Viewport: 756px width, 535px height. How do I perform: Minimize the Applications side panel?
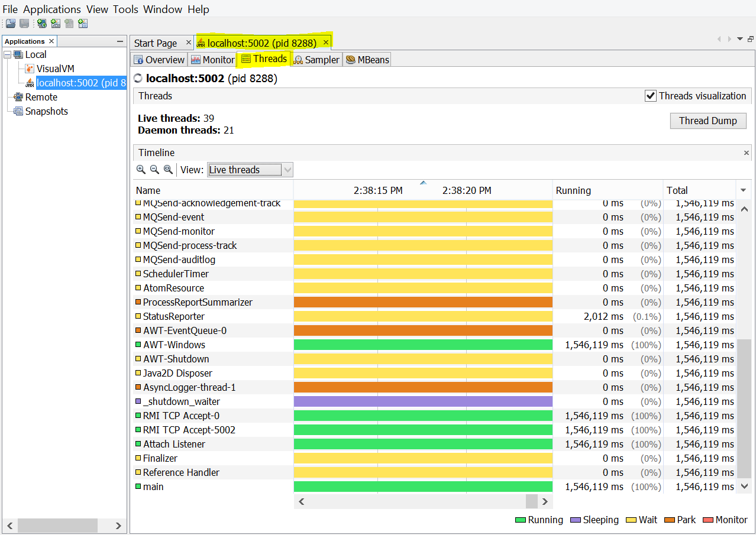pos(120,41)
